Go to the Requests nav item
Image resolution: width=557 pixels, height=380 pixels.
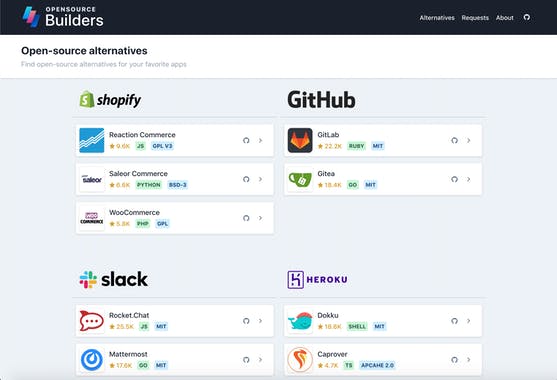tap(475, 18)
